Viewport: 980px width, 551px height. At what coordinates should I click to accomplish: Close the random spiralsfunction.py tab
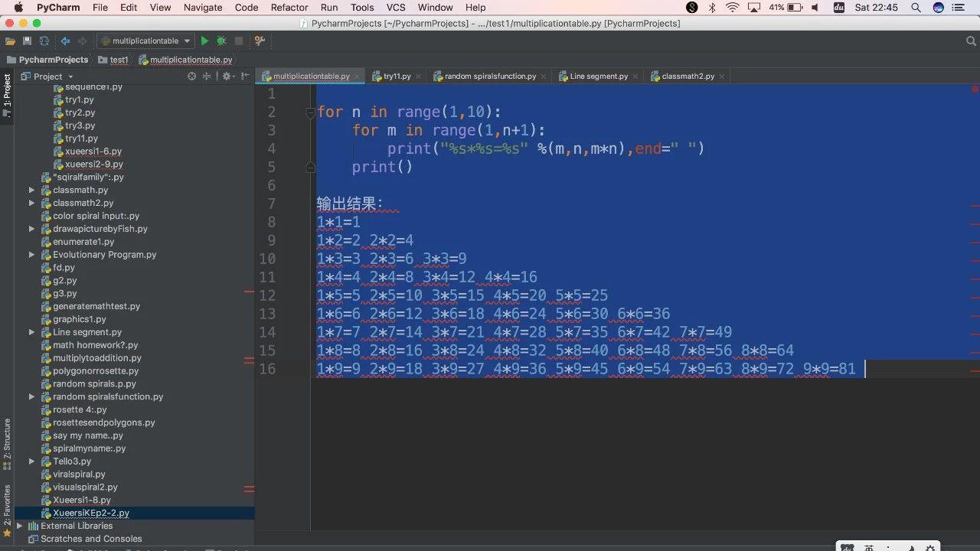coord(544,77)
